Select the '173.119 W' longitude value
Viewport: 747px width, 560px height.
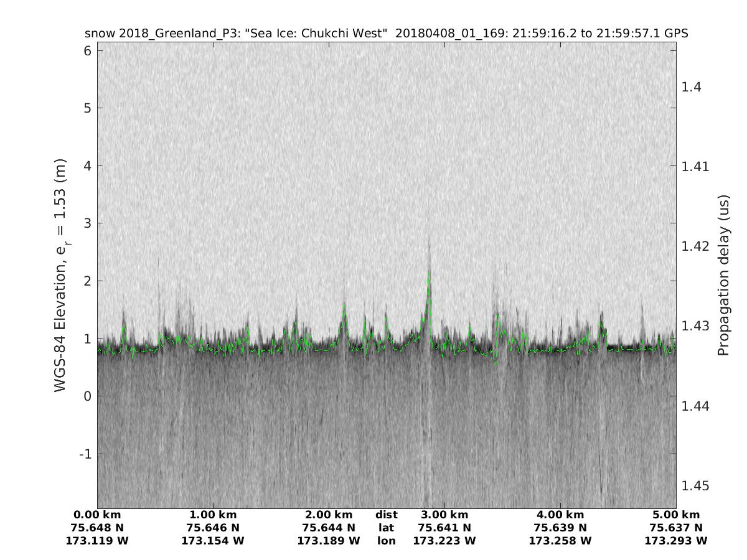click(x=97, y=541)
